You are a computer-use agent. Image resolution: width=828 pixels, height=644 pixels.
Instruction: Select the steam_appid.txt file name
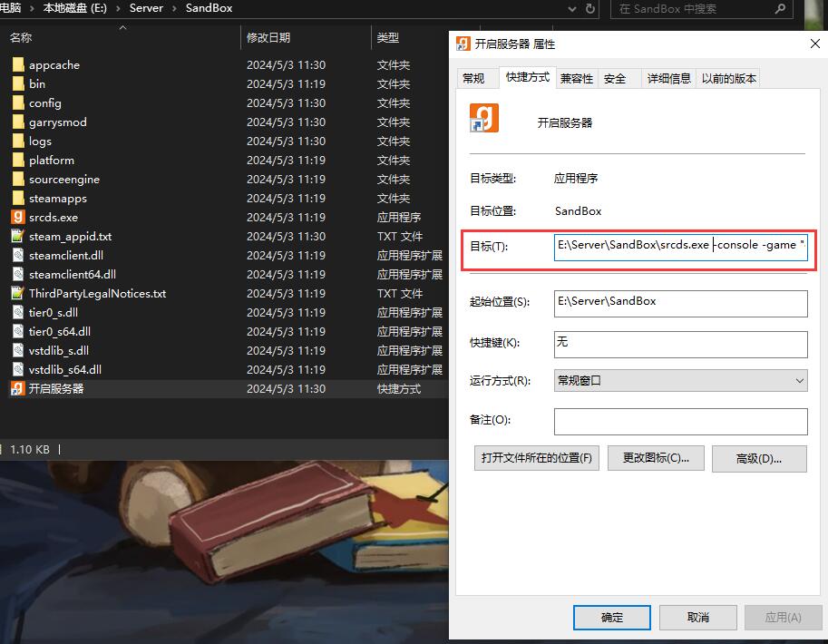coord(70,237)
